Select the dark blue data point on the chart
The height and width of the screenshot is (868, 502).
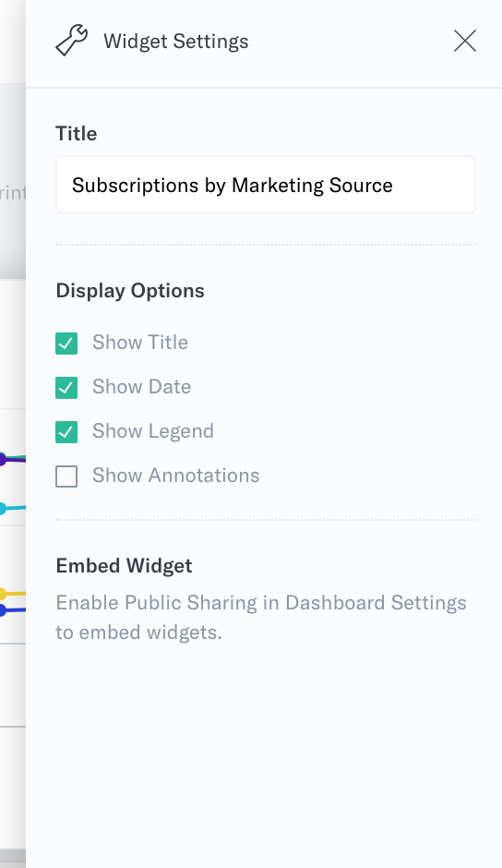(2, 610)
